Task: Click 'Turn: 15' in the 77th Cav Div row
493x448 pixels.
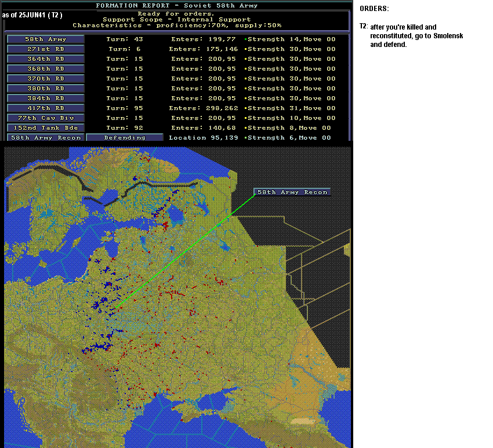Action: [x=125, y=118]
